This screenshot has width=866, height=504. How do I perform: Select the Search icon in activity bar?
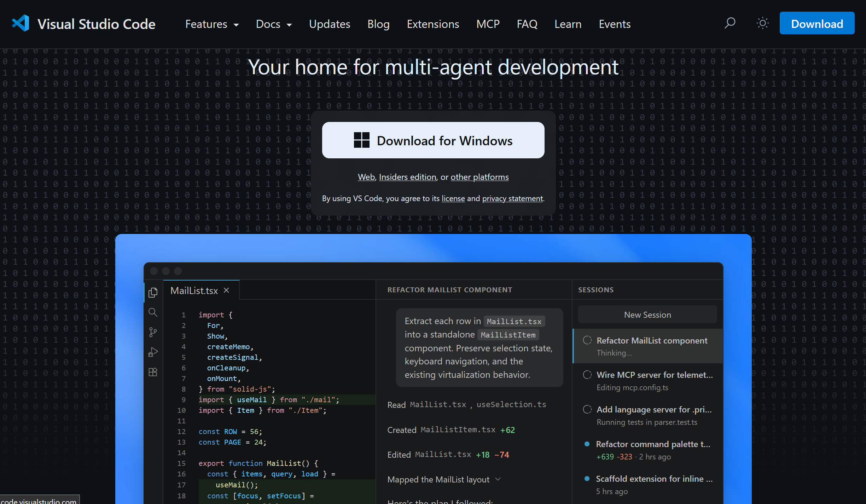click(153, 312)
